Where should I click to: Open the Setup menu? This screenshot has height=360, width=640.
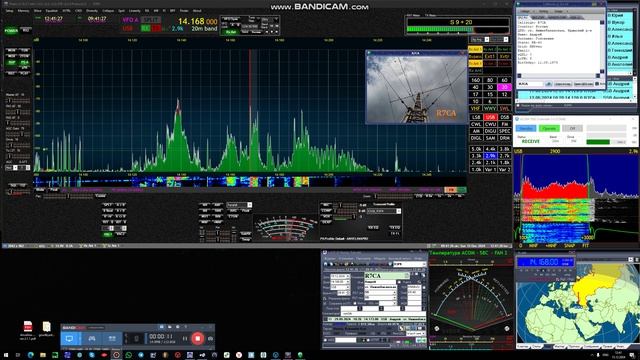pyautogui.click(x=9, y=11)
